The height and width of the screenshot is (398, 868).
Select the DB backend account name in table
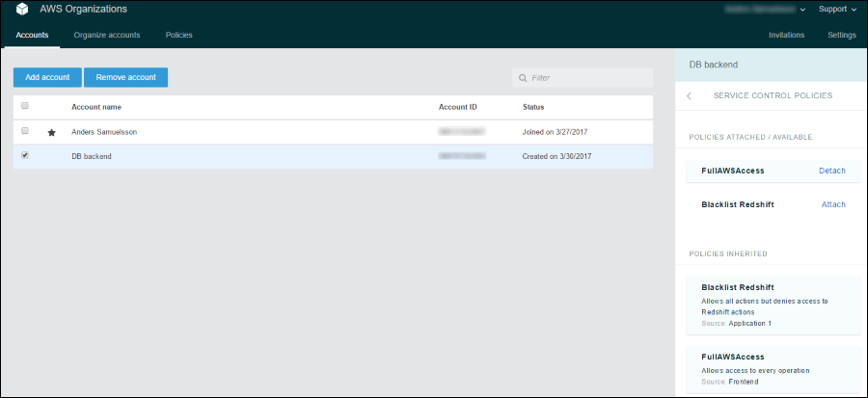(x=92, y=156)
